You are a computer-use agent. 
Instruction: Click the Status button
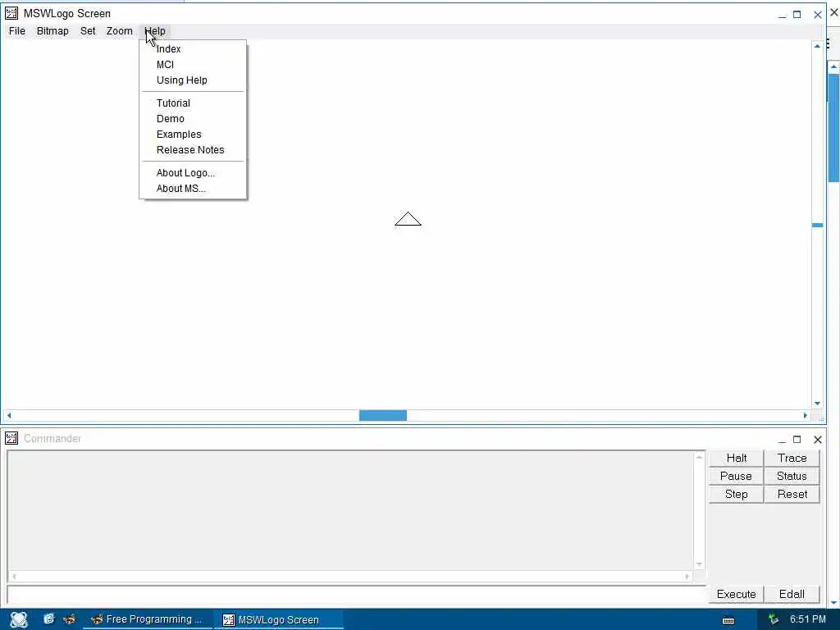pos(792,477)
